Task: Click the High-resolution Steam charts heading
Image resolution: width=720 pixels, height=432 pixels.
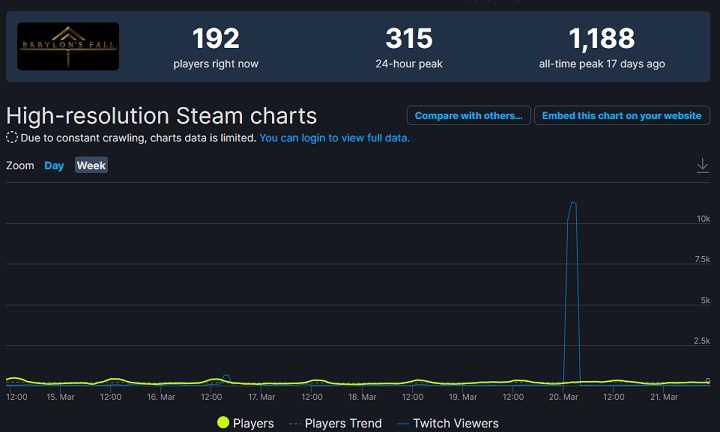Action: [x=161, y=115]
